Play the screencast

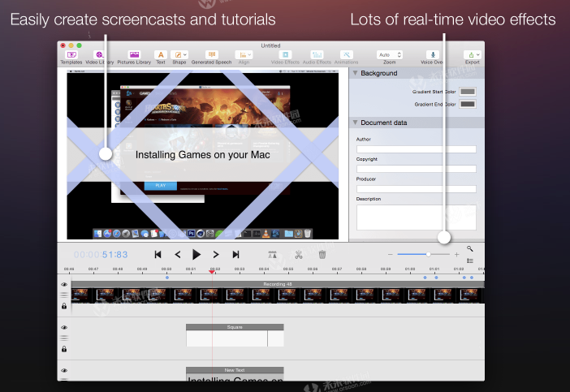[x=196, y=255]
